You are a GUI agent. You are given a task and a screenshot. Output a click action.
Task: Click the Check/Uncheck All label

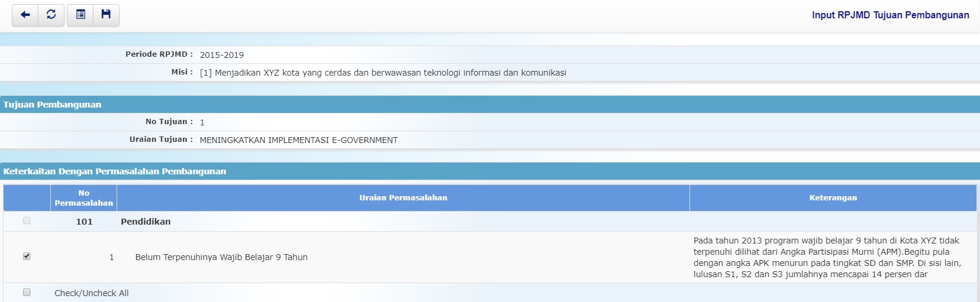click(x=92, y=293)
